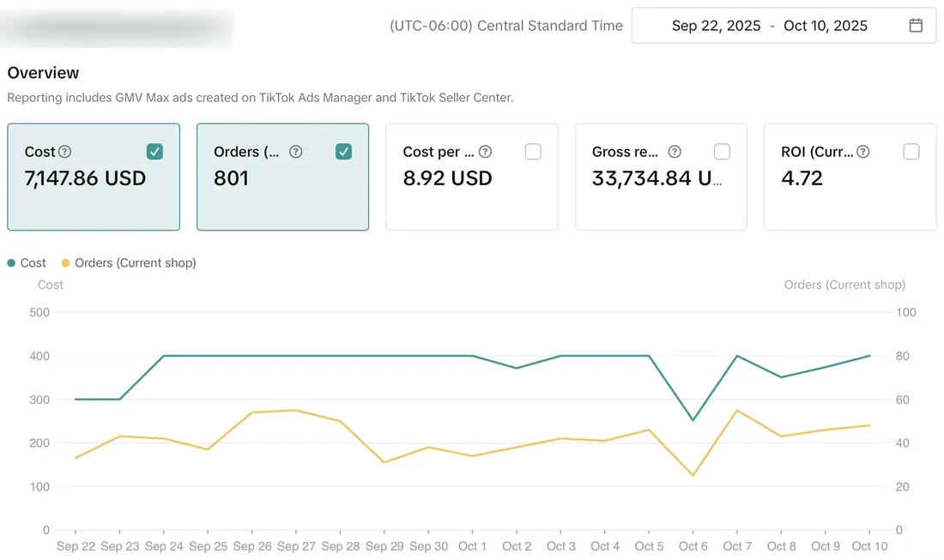Toggle the Orders (Current shop) legend yellow dot
The height and width of the screenshot is (560, 944).
coord(65,263)
